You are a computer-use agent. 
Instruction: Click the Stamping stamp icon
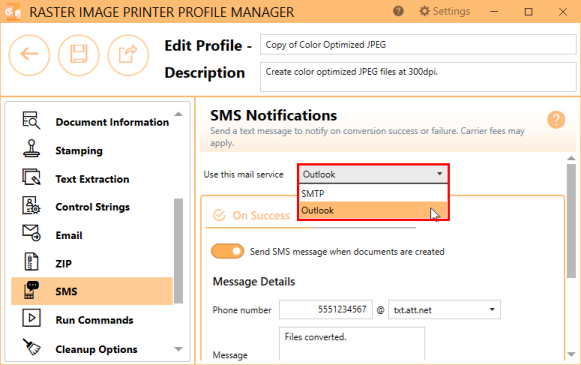[31, 149]
